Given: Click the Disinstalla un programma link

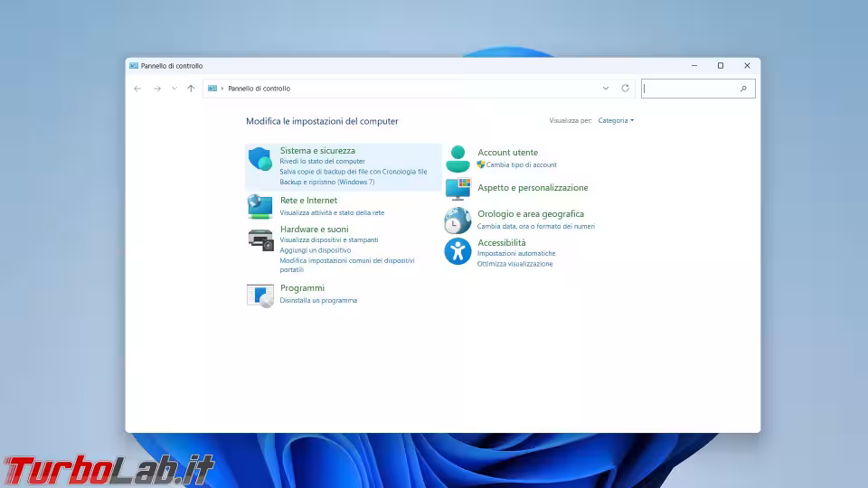Looking at the screenshot, I should pyautogui.click(x=318, y=300).
